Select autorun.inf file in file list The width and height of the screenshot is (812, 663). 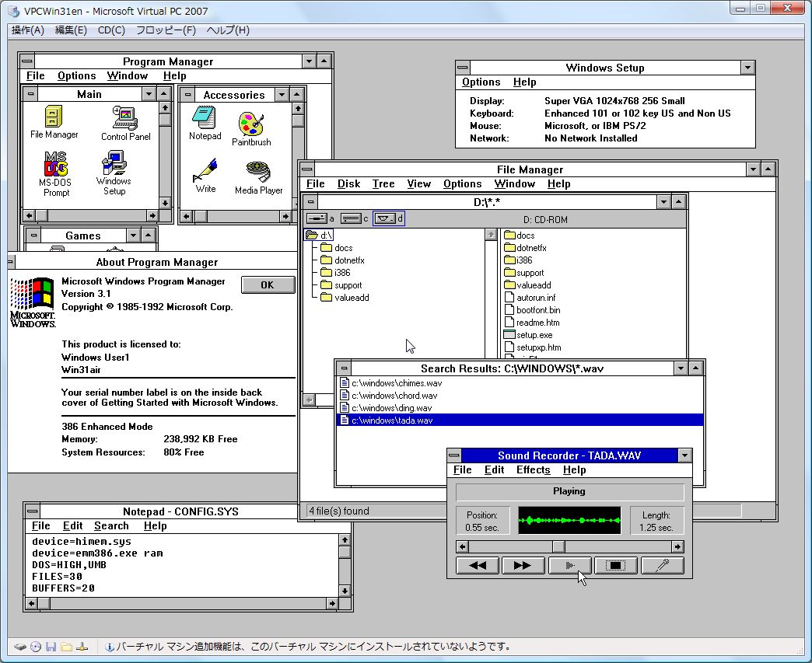click(x=530, y=298)
